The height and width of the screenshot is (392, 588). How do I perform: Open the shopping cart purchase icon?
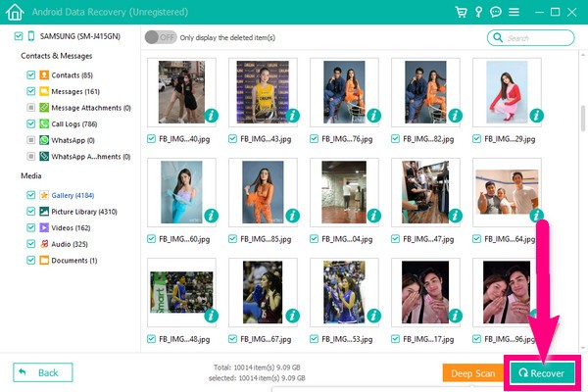[x=462, y=12]
